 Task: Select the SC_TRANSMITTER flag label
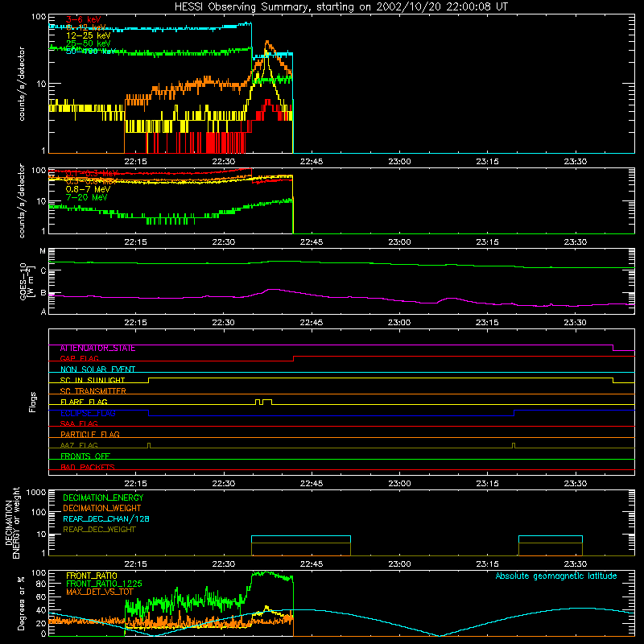pyautogui.click(x=93, y=391)
